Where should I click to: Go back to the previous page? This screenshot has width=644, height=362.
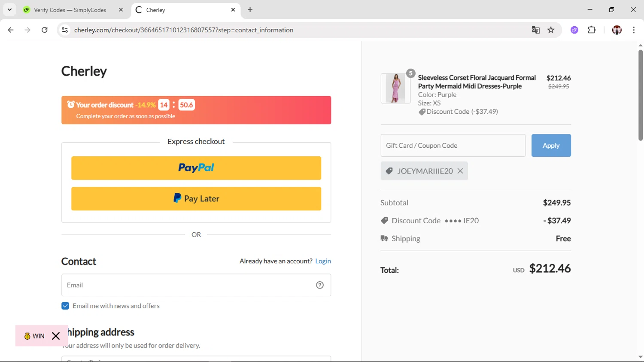(x=11, y=30)
